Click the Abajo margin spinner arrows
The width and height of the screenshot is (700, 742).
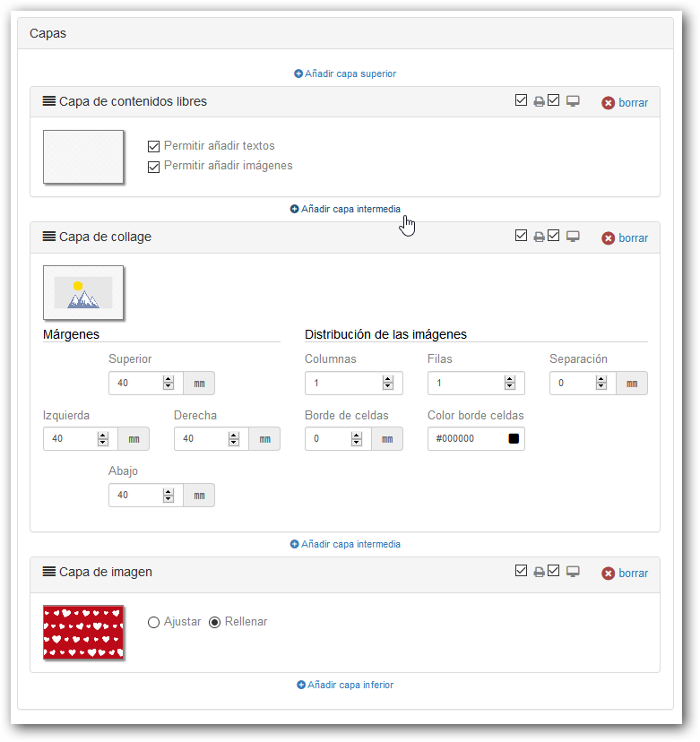point(169,495)
